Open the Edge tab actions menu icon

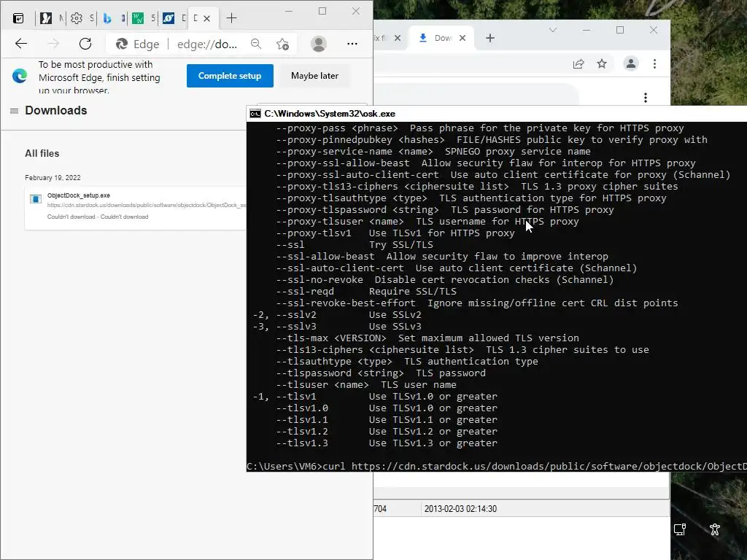point(18,18)
